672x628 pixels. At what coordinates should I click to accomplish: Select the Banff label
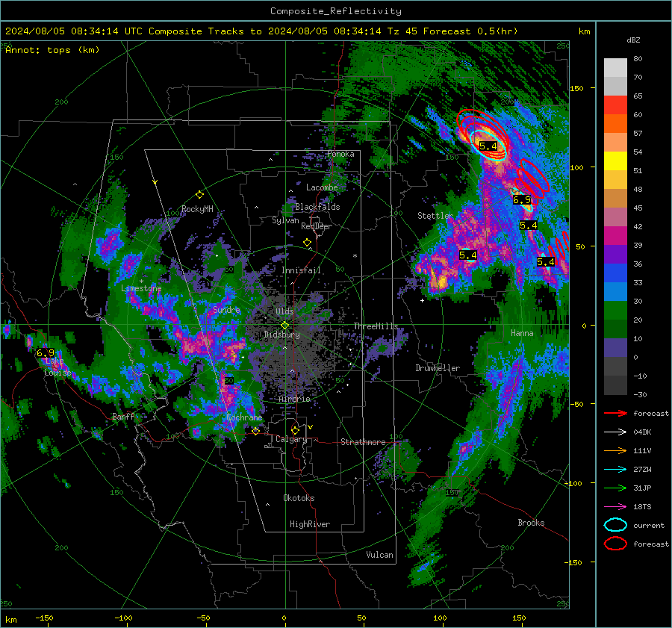[x=123, y=416]
